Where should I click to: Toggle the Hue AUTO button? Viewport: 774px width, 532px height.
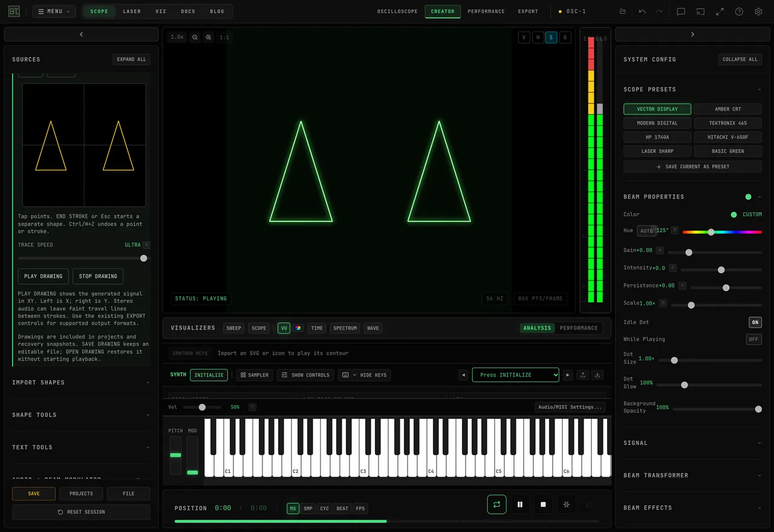(x=646, y=231)
